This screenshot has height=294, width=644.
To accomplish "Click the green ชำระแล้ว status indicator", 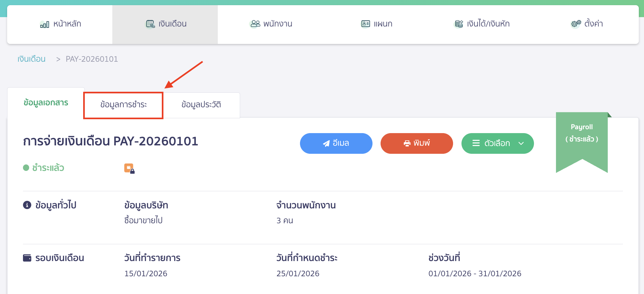I will (x=44, y=168).
